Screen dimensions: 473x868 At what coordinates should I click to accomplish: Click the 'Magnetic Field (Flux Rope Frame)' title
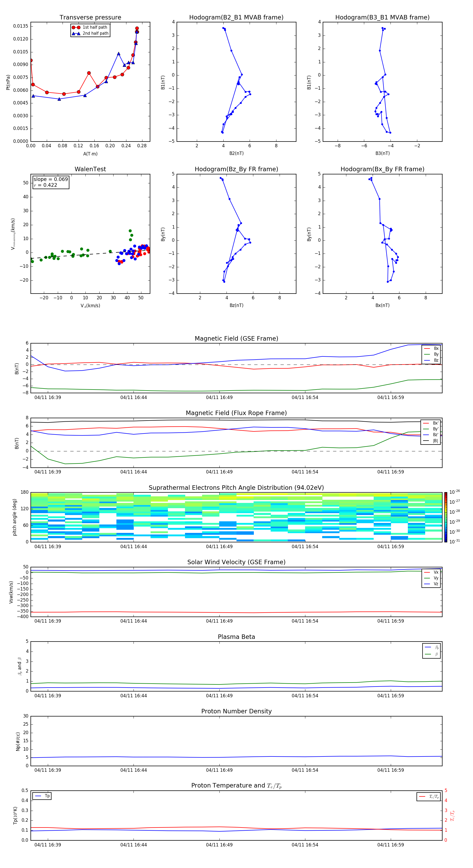coord(236,413)
